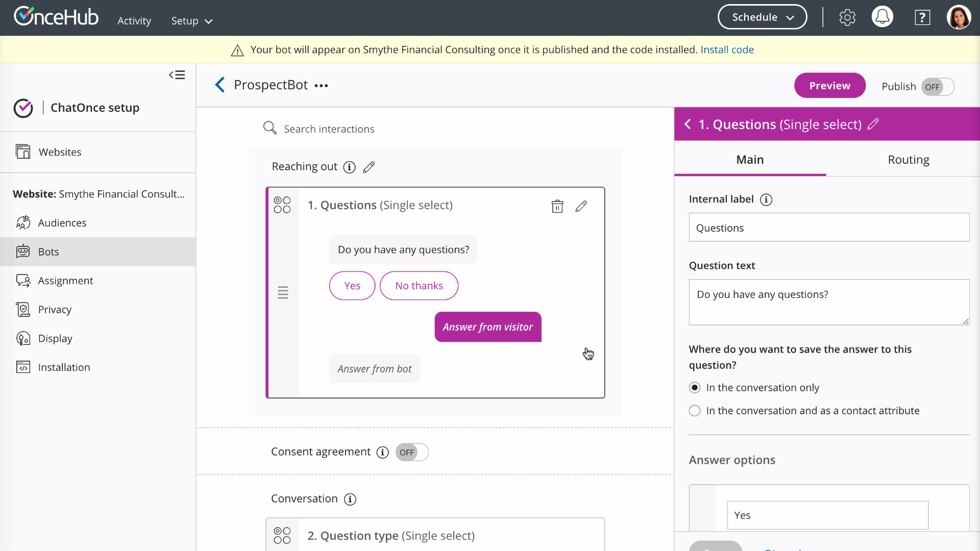Enable the Consent agreement toggle
The width and height of the screenshot is (980, 551).
point(411,452)
